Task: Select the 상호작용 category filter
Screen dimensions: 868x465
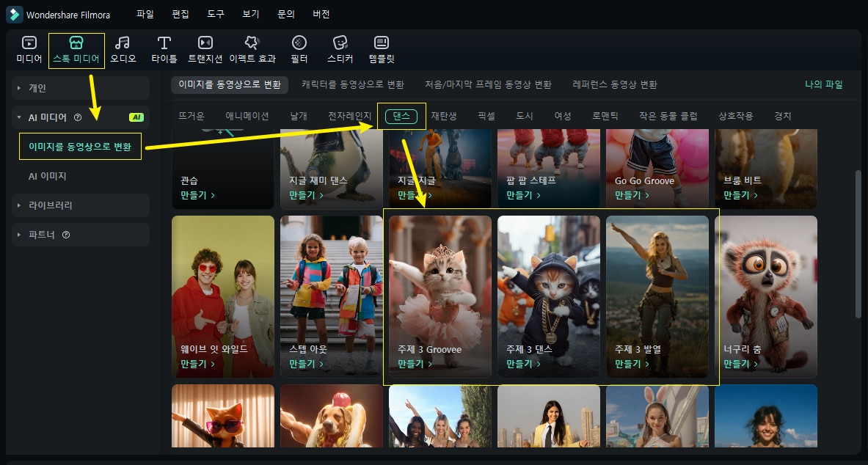Action: click(x=736, y=116)
